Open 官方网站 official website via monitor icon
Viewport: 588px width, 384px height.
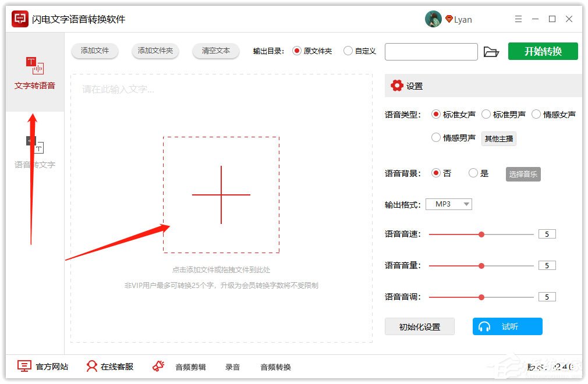click(x=23, y=367)
